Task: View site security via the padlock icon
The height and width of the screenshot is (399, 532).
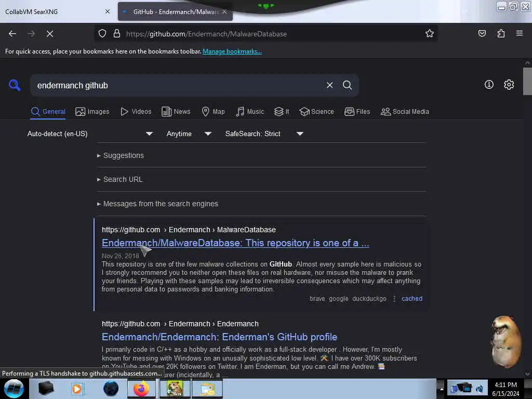Action: pyautogui.click(x=117, y=34)
